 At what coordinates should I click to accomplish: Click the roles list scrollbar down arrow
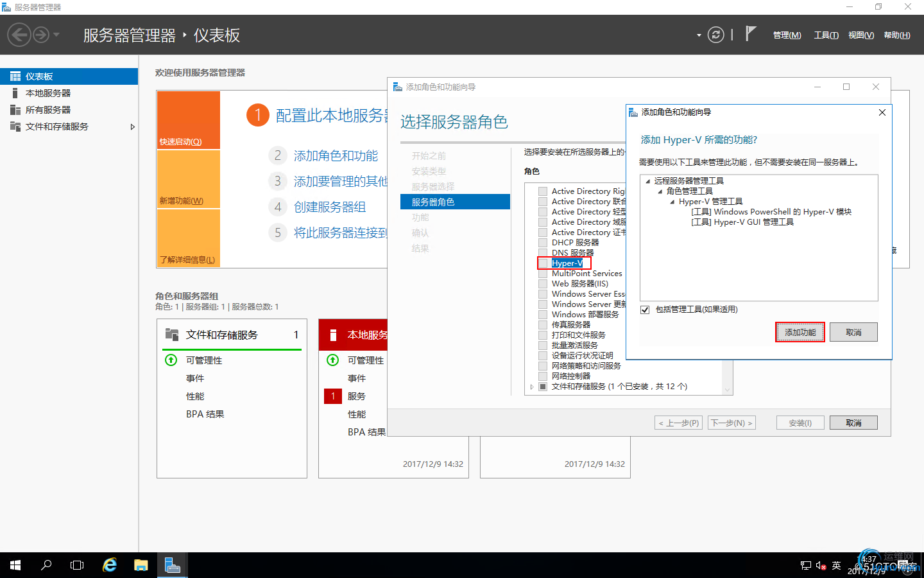[727, 390]
